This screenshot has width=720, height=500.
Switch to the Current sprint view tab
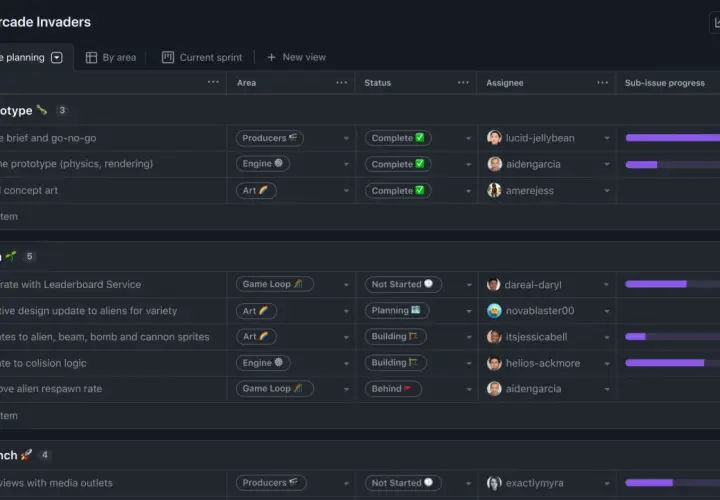coord(202,57)
